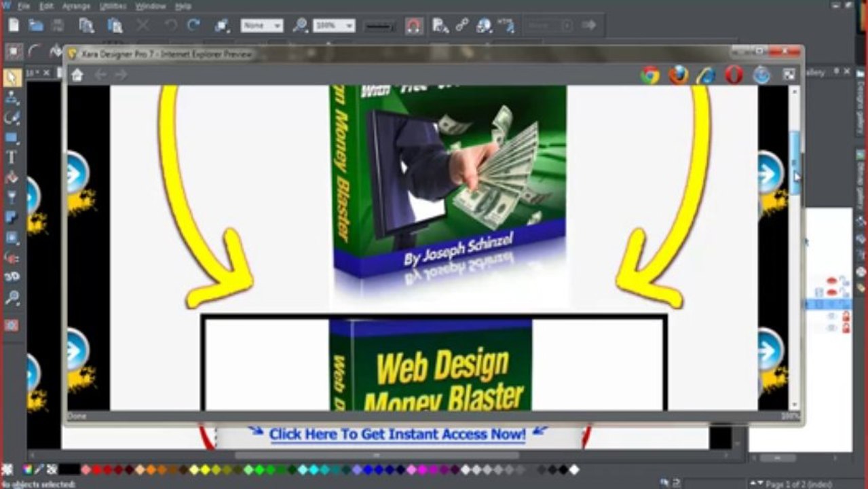Click the gallery panel pin icon
Screen dimensions: 868x489
click(x=837, y=71)
